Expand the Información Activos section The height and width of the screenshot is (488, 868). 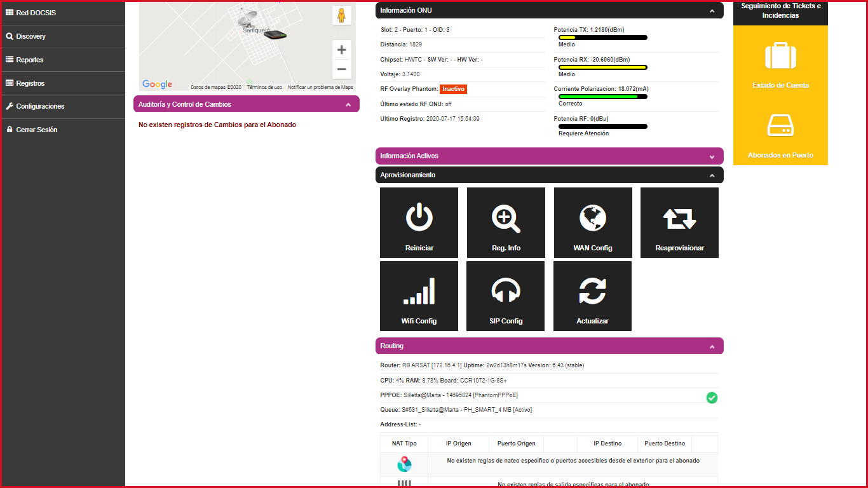coord(712,156)
